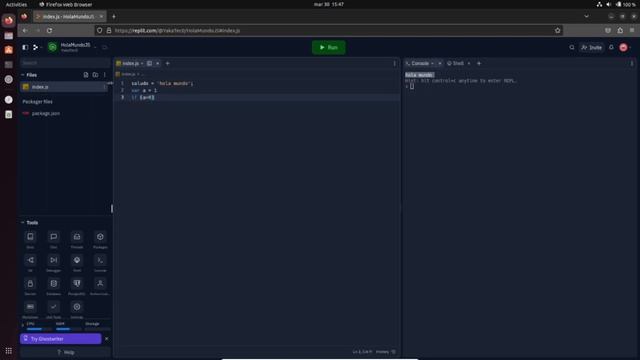This screenshot has width=640, height=360.
Task: Open the Authentication tool
Action: (100, 286)
